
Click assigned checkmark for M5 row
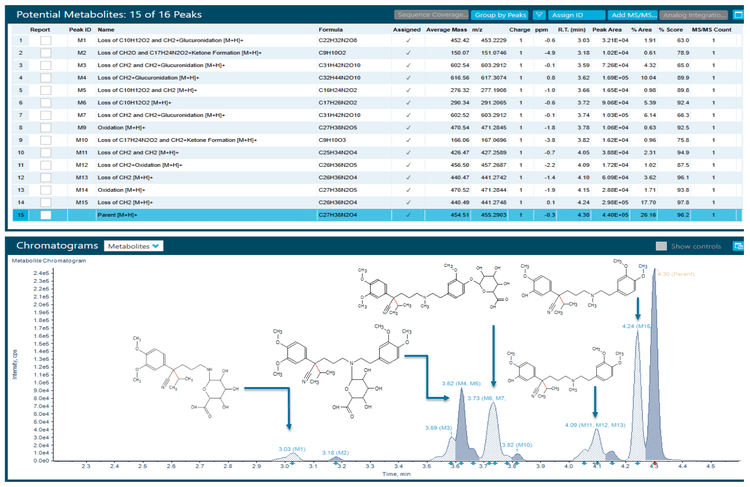click(407, 91)
